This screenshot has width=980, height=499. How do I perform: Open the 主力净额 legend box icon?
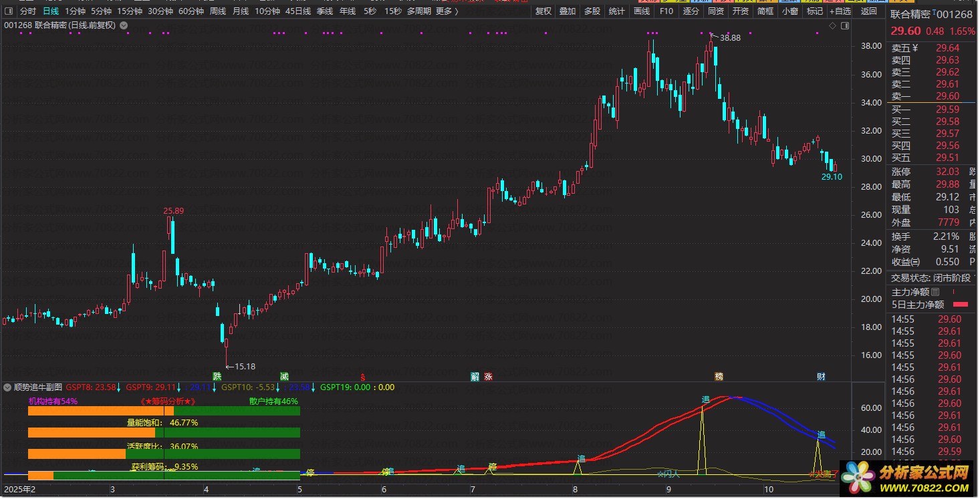click(935, 292)
